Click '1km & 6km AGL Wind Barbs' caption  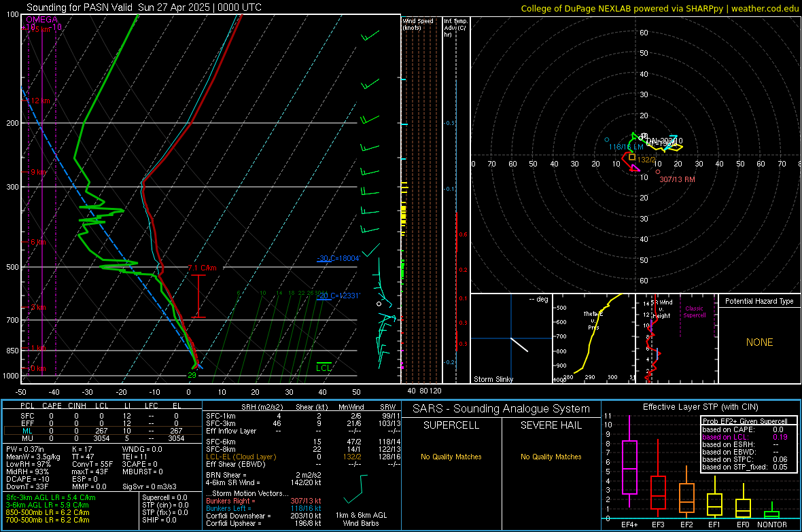[361, 519]
